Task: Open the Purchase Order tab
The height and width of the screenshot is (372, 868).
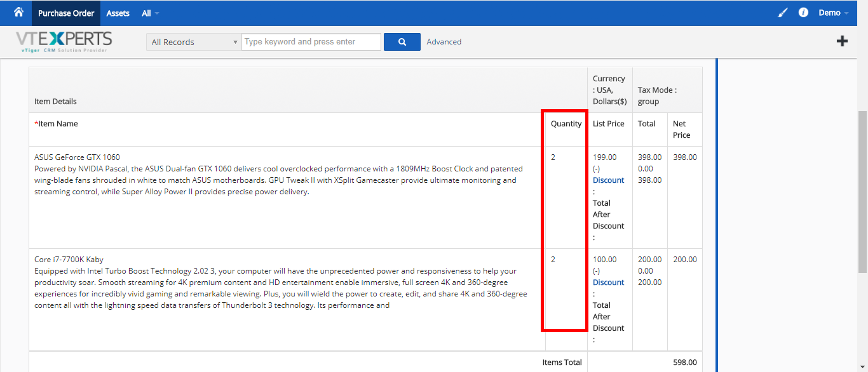Action: click(66, 13)
